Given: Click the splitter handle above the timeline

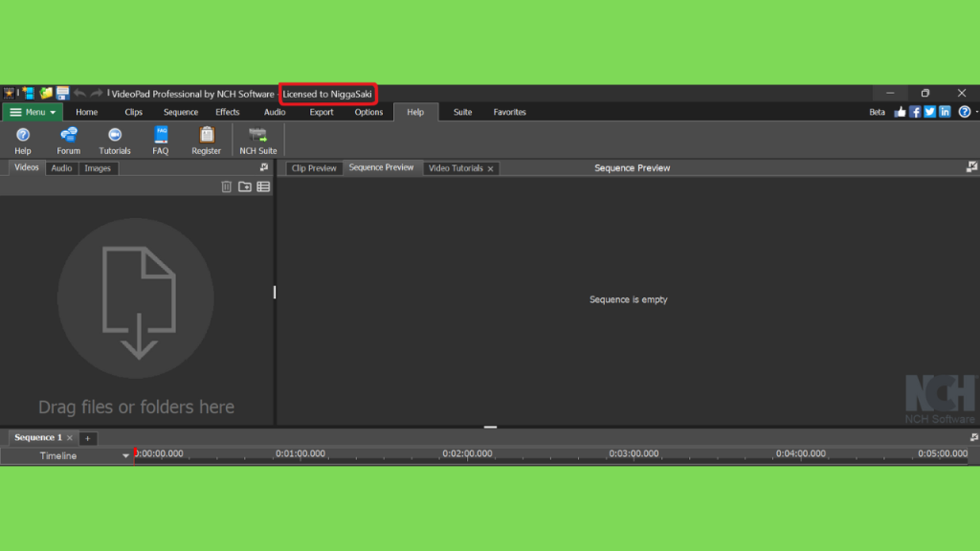Looking at the screenshot, I should pyautogui.click(x=491, y=428).
